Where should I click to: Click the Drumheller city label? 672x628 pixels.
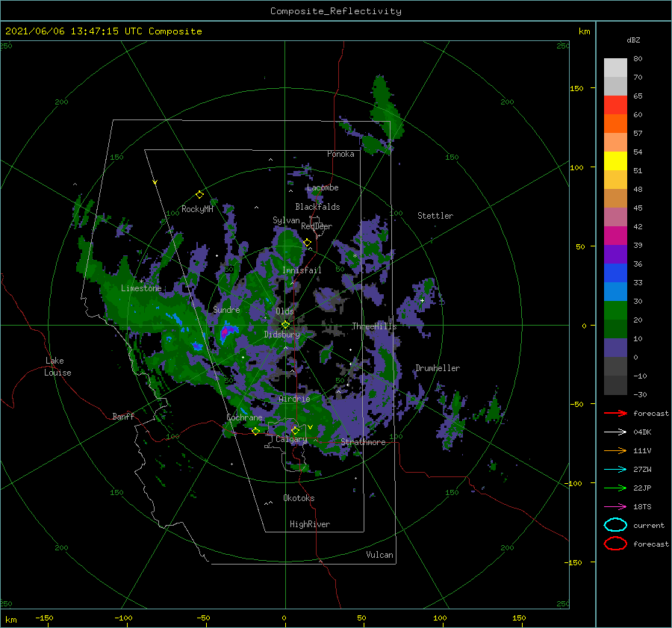[x=438, y=368]
